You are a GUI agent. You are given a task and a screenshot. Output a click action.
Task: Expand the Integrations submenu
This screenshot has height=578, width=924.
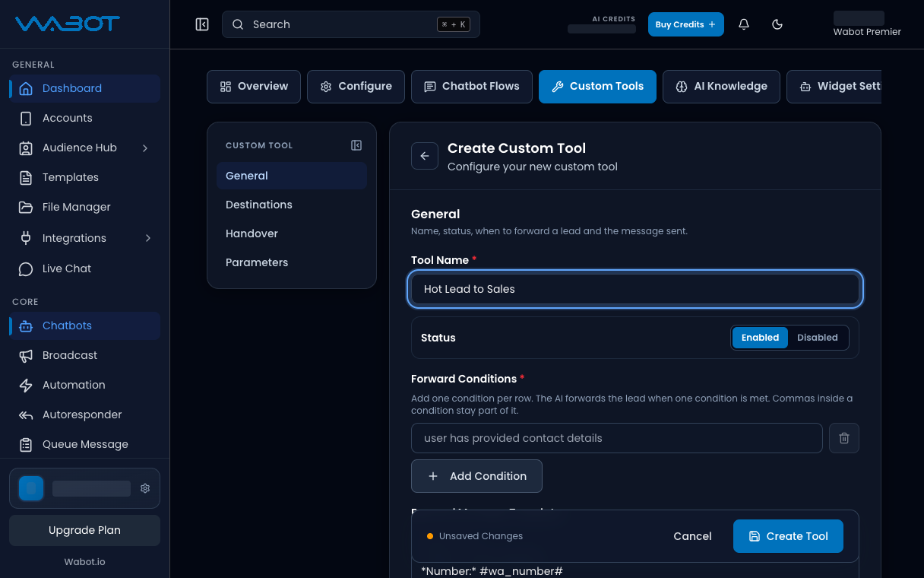147,238
